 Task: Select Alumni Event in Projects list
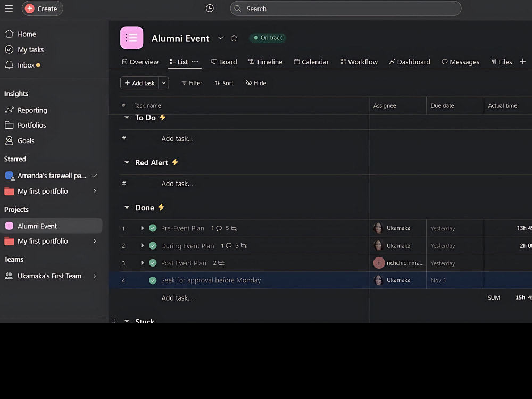[x=51, y=226]
